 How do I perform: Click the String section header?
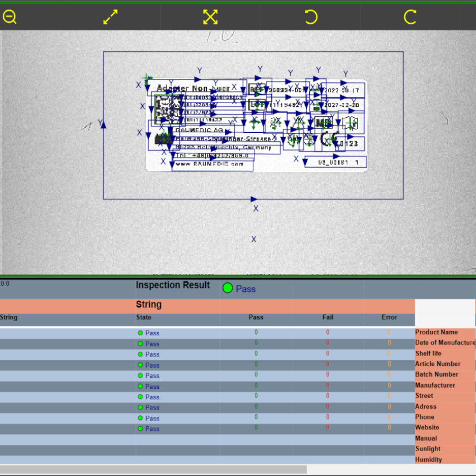[x=149, y=304]
